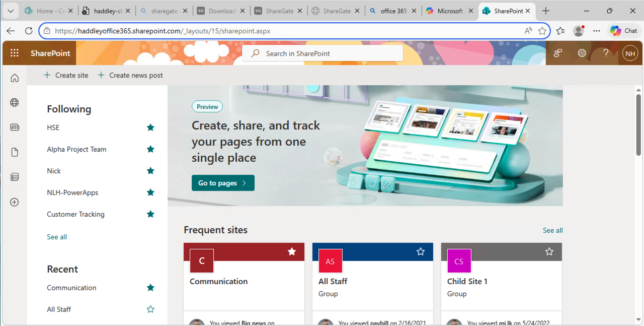The image size is (644, 326).
Task: Open browser Favorites list icon
Action: 560,31
